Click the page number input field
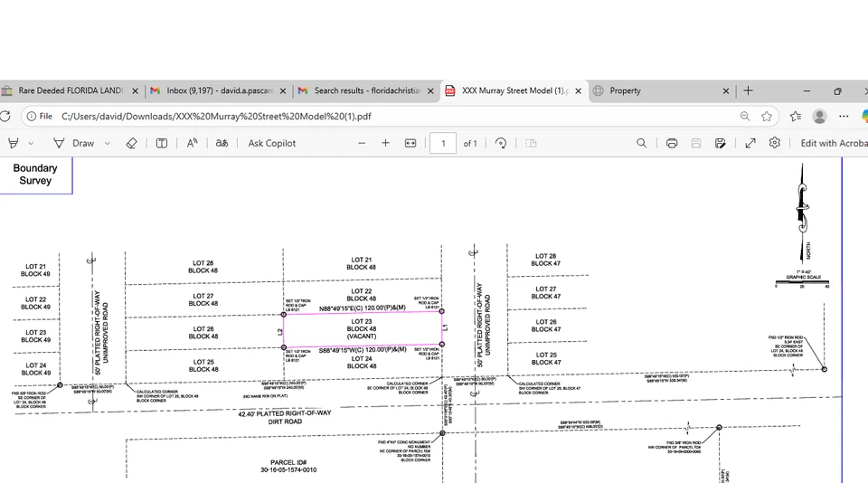The width and height of the screenshot is (868, 483). (442, 143)
